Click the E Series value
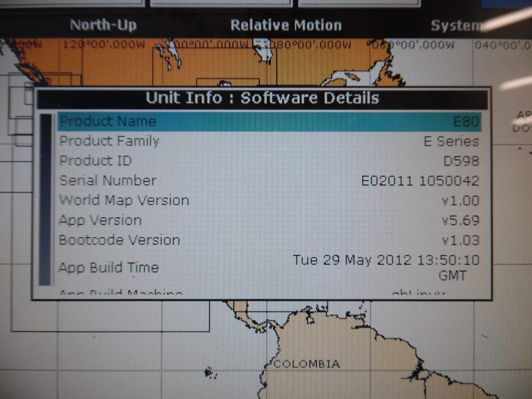Screen dimensions: 532x399 tap(451, 141)
